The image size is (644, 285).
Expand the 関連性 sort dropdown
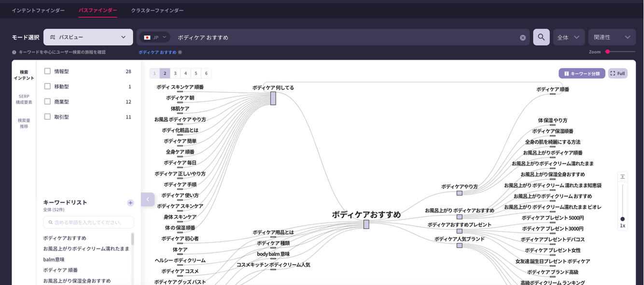pyautogui.click(x=612, y=37)
